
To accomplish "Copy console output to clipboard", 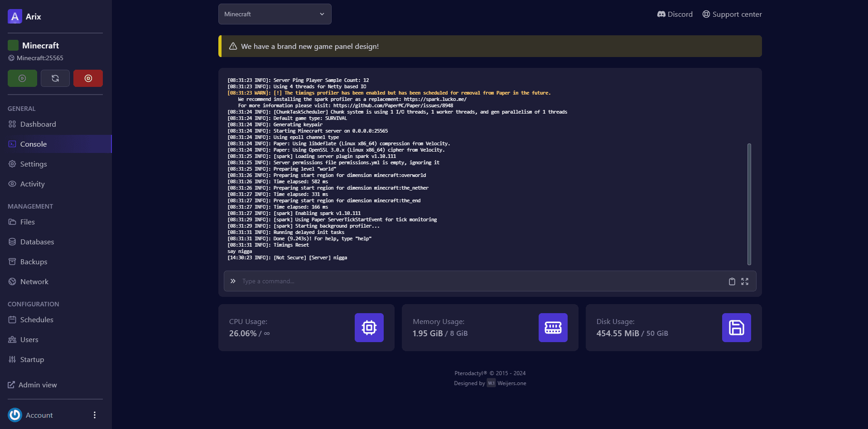I will [x=732, y=281].
